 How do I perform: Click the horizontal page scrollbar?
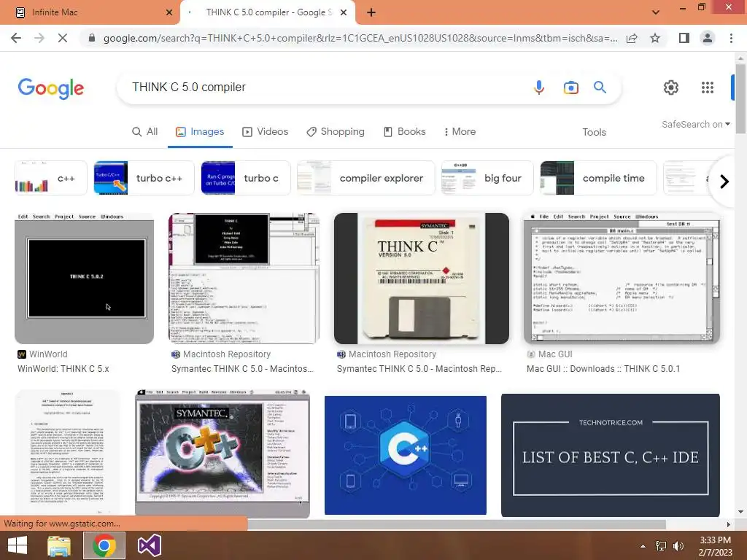tap(457, 524)
